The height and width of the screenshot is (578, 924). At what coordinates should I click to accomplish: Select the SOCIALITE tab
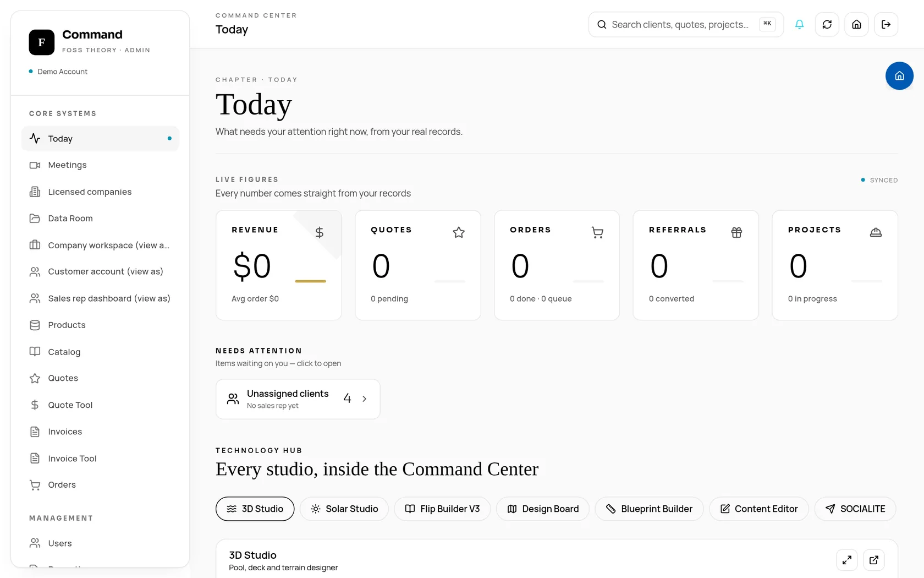point(855,509)
